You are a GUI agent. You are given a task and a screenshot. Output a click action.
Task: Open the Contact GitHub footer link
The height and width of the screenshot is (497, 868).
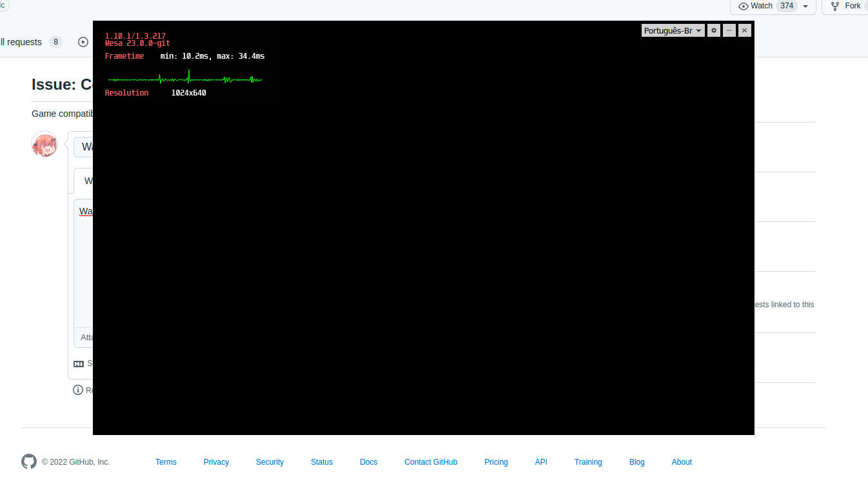[x=431, y=462]
